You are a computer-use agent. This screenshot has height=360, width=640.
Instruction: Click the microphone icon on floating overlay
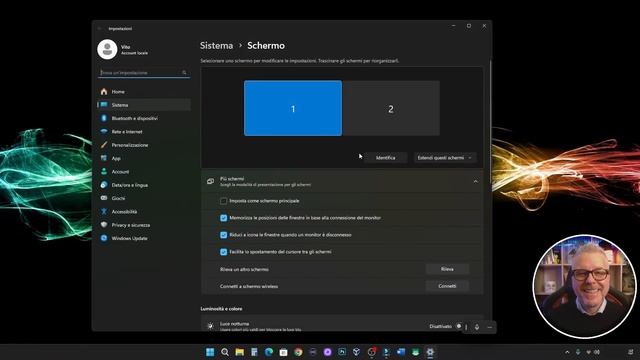(x=477, y=327)
